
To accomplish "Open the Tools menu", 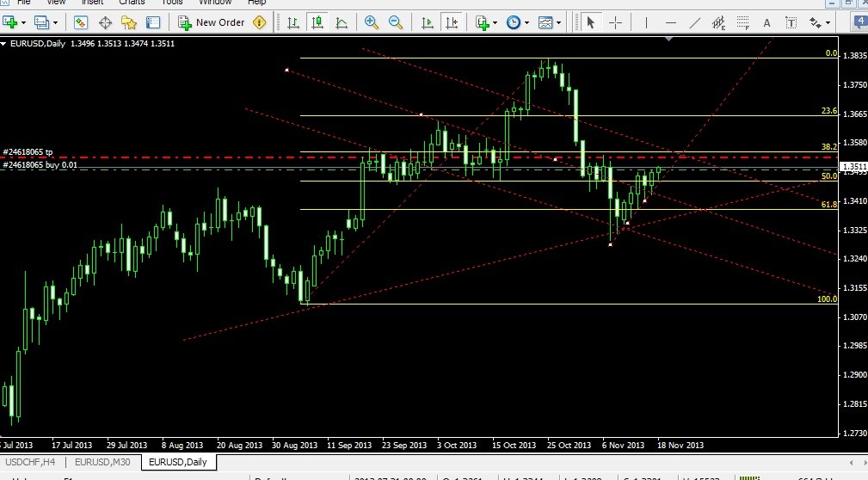I will 172,3.
